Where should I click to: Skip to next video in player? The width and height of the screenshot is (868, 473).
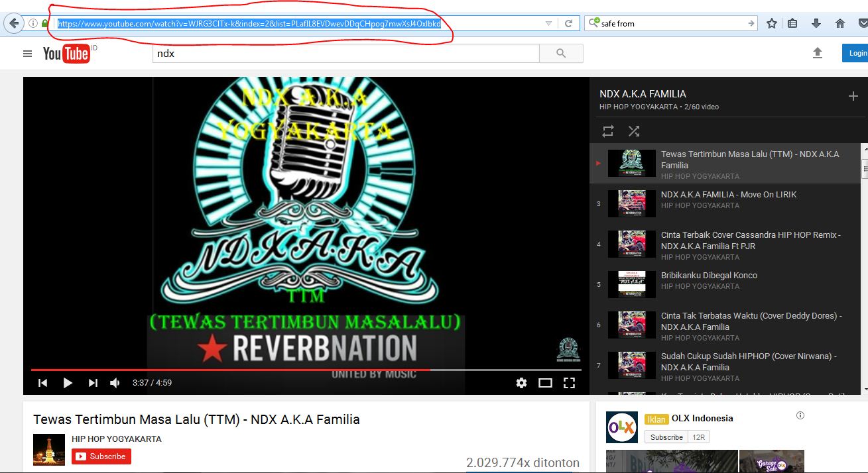pyautogui.click(x=93, y=382)
